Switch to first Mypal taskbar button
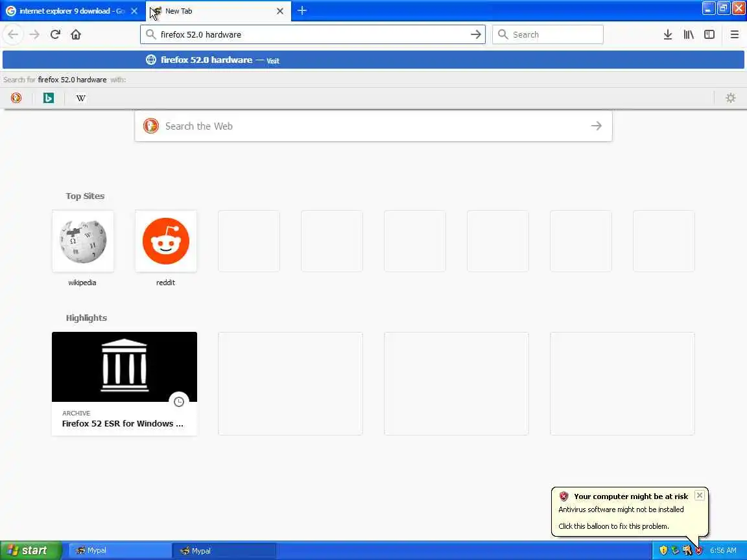This screenshot has width=747, height=560. [120, 550]
